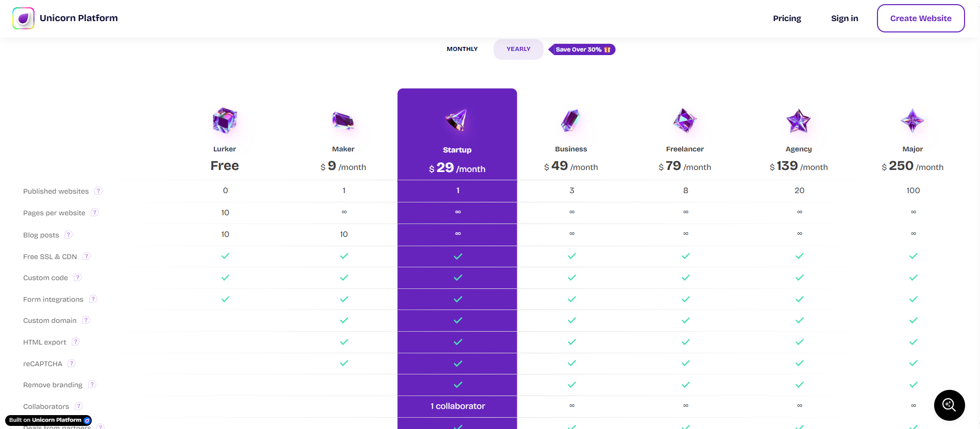Open the round search chat widget

click(949, 405)
